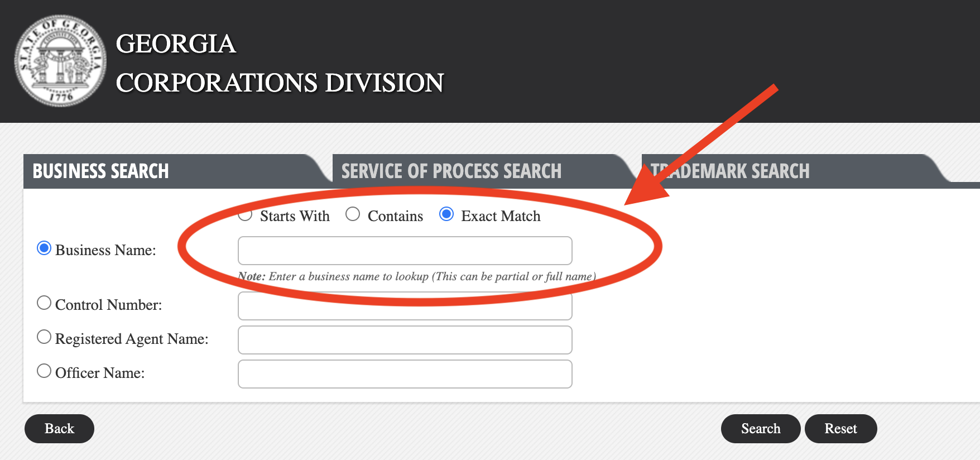Choose the Contains match option
This screenshot has width=980, height=460.
(353, 214)
